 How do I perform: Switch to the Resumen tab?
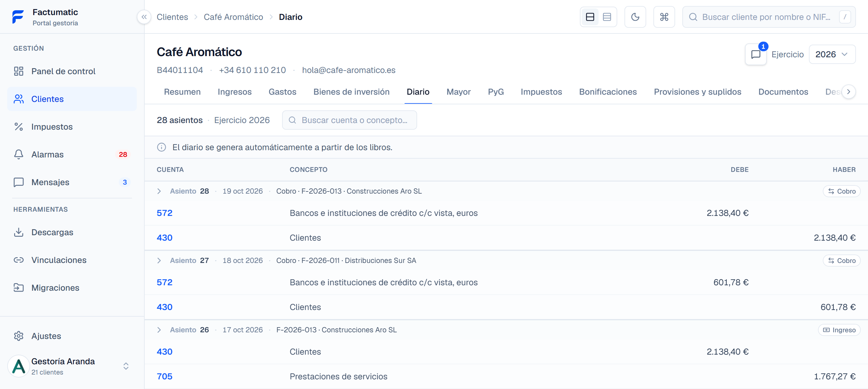(182, 92)
